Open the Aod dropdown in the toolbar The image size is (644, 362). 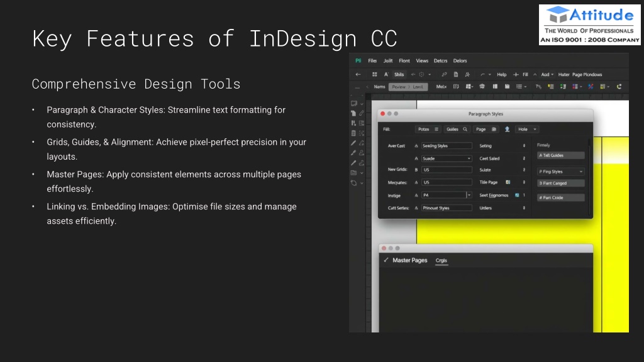coord(548,75)
